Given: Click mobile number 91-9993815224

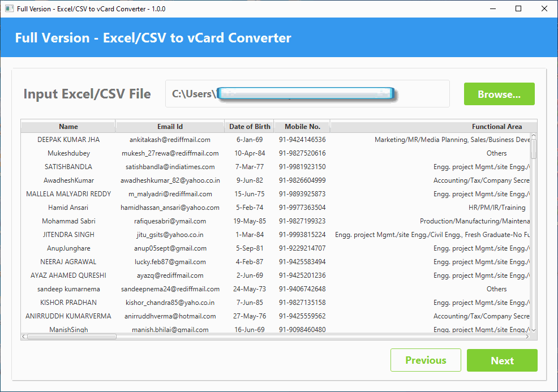Looking at the screenshot, I should (x=302, y=235).
